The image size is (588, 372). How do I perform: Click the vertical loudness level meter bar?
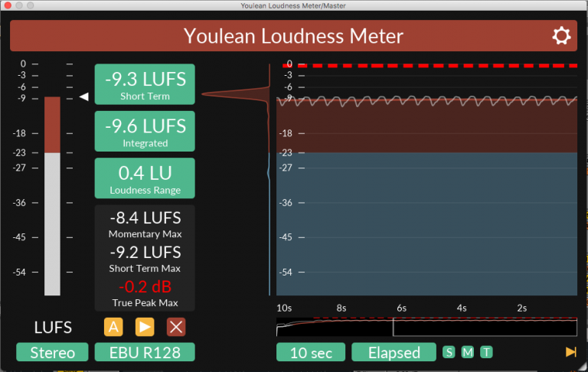(52, 196)
